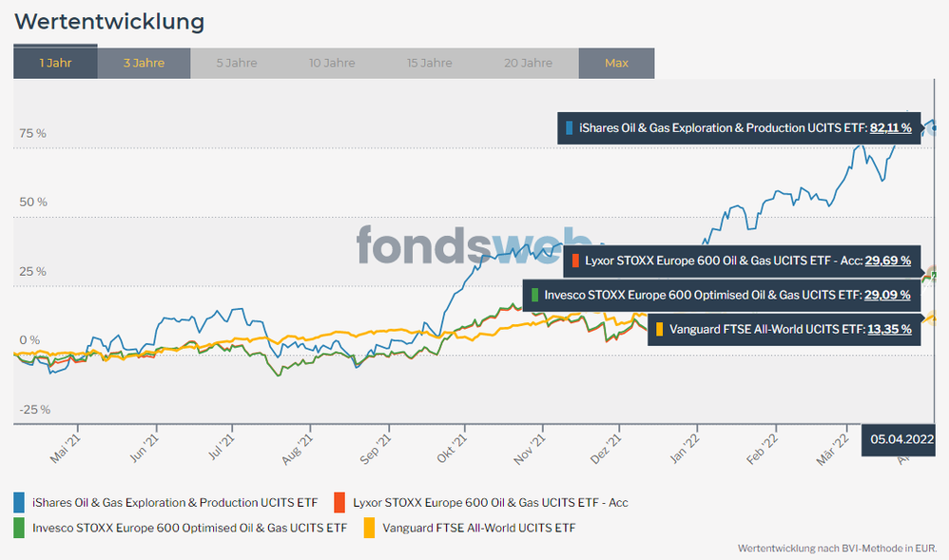Click the green Invesco legend color square
Viewport: 949px width, 560px height.
pyautogui.click(x=20, y=528)
